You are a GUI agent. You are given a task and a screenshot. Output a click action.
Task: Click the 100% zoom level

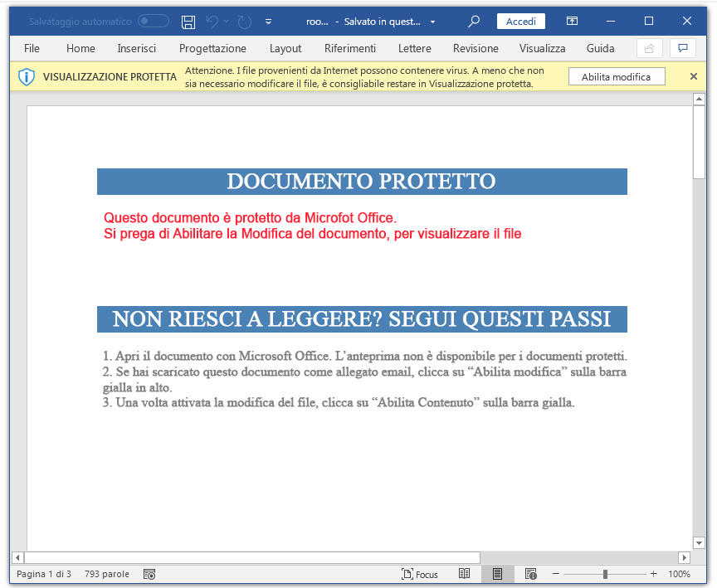coord(679,574)
